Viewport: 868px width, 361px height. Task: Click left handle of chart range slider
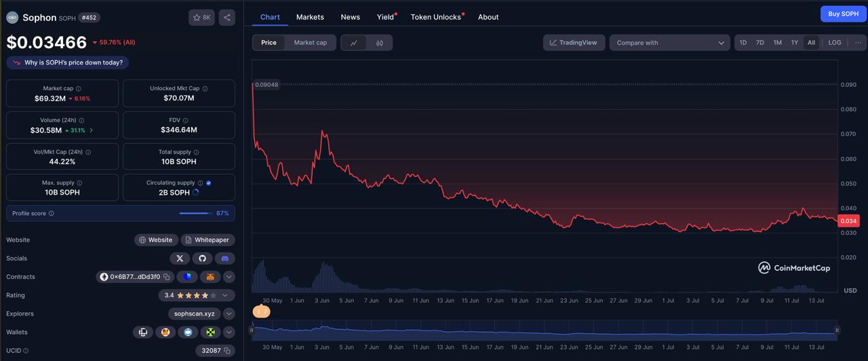[x=252, y=330]
